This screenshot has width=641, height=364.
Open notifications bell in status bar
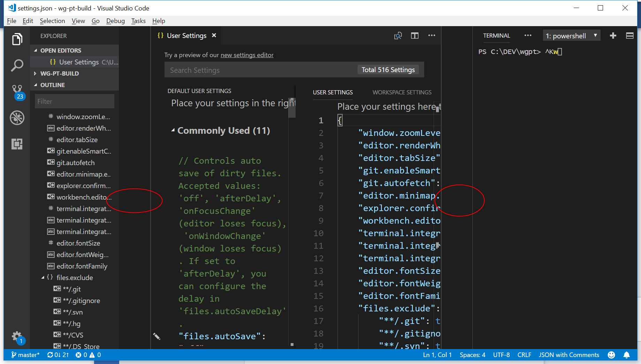(x=627, y=355)
